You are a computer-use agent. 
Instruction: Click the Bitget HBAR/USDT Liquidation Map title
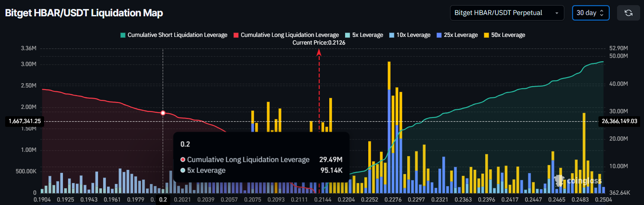(84, 13)
